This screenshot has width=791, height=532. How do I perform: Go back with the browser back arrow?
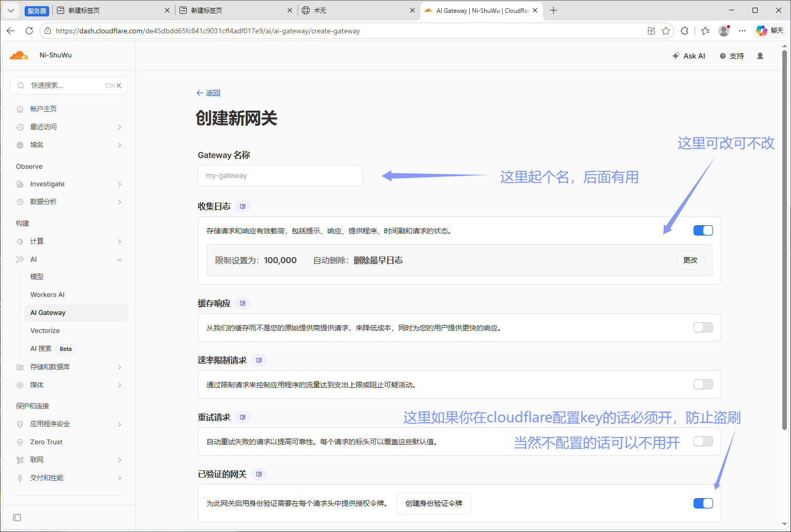11,31
